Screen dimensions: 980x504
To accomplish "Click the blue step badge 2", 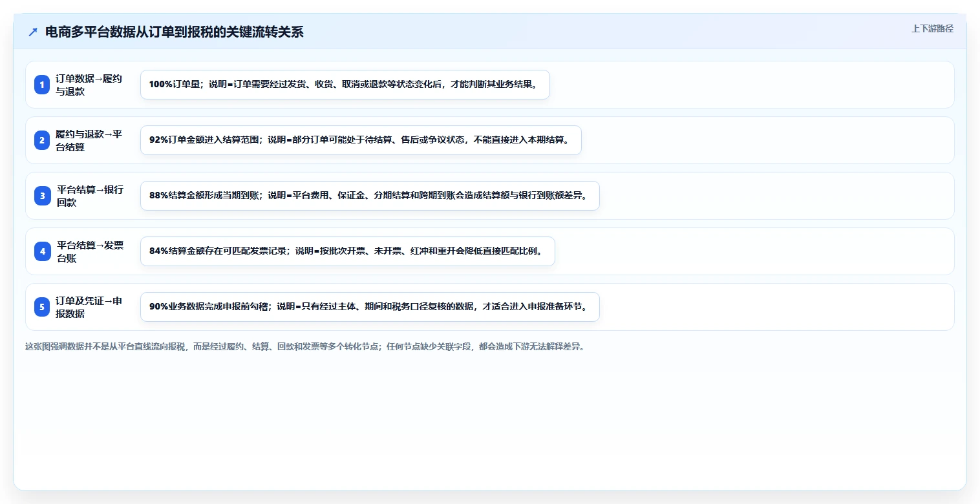I will click(x=42, y=140).
